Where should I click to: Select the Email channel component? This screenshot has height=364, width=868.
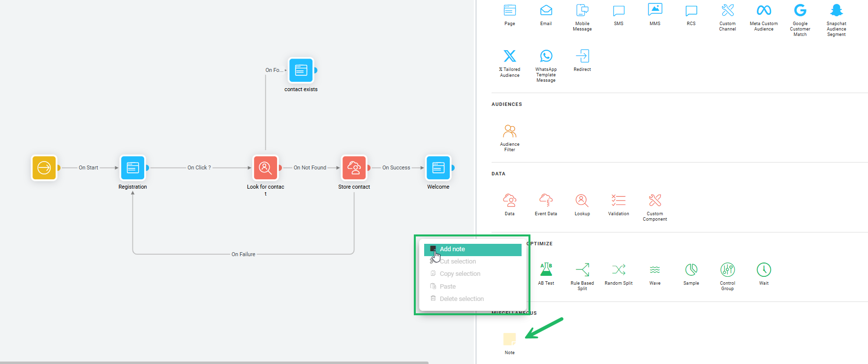546,11
